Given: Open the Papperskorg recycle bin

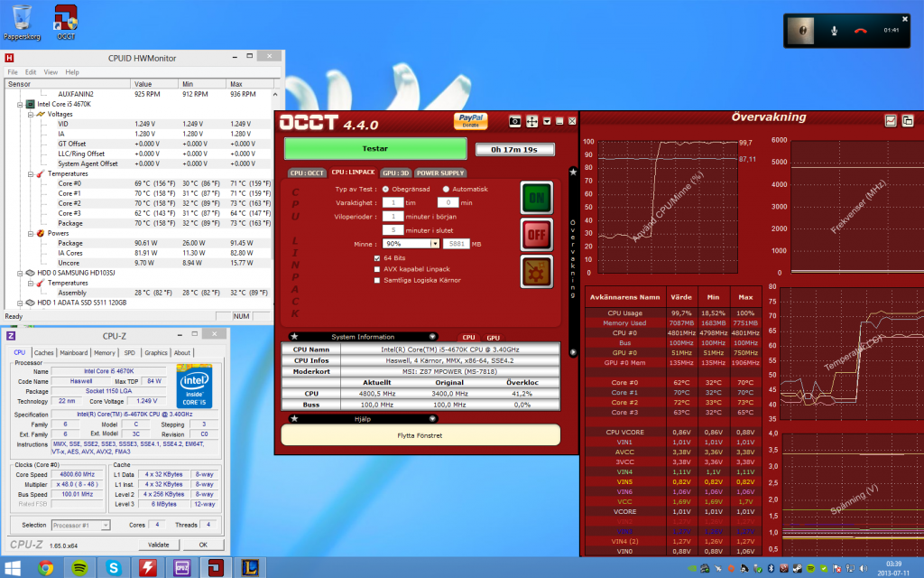Looking at the screenshot, I should tap(22, 23).
